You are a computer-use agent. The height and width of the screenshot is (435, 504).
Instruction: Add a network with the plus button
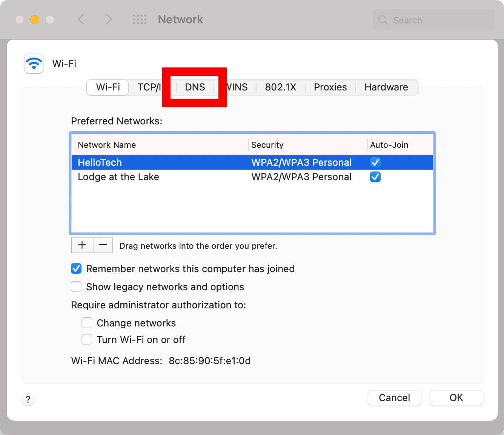click(x=82, y=245)
